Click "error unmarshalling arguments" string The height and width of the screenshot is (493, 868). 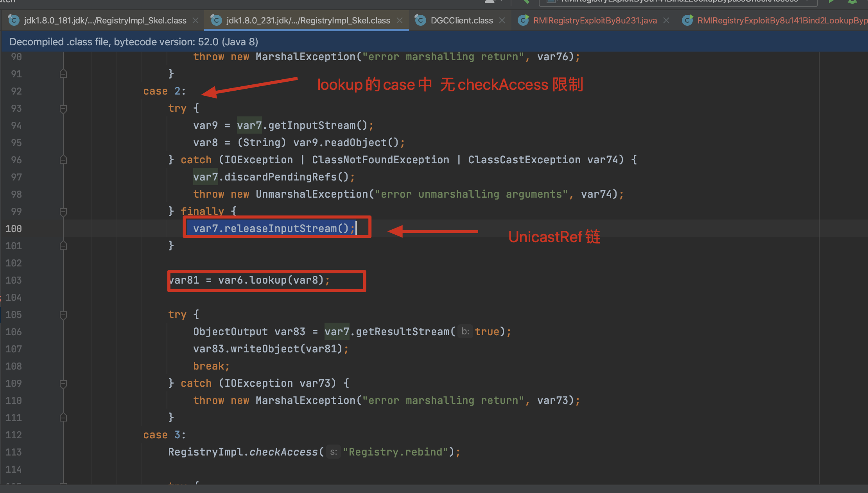[471, 194]
